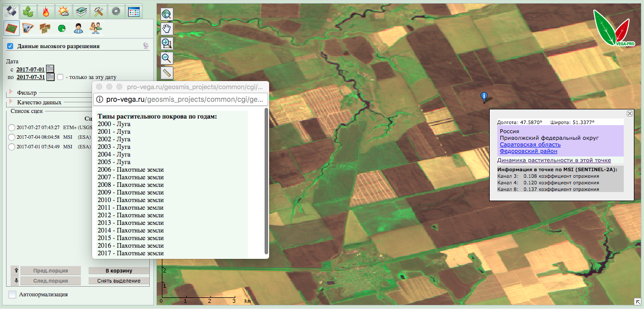Click the zoom out magnifier tool
This screenshot has height=309, width=644.
click(167, 58)
